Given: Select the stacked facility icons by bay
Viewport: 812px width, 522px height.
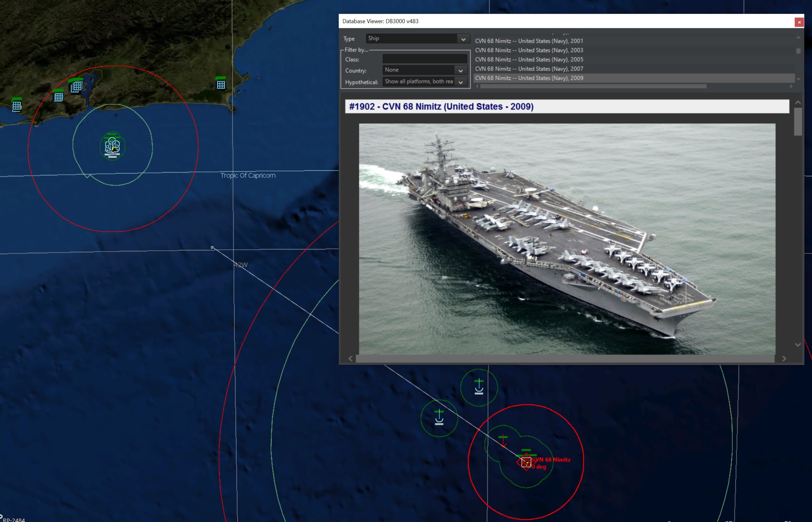Looking at the screenshot, I should [76, 85].
